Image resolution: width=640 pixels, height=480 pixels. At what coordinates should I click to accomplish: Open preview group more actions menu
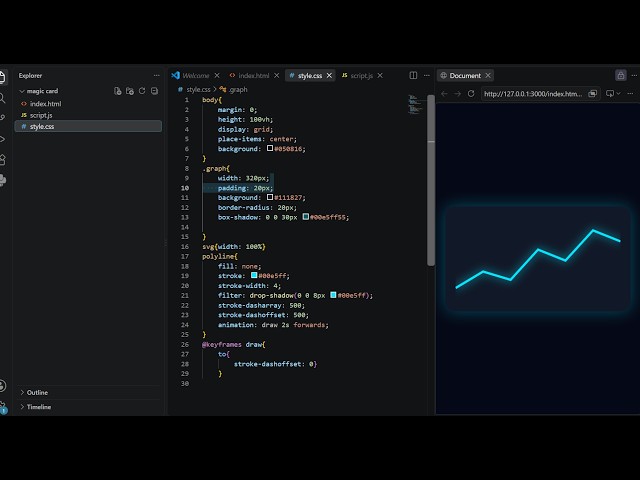click(634, 76)
